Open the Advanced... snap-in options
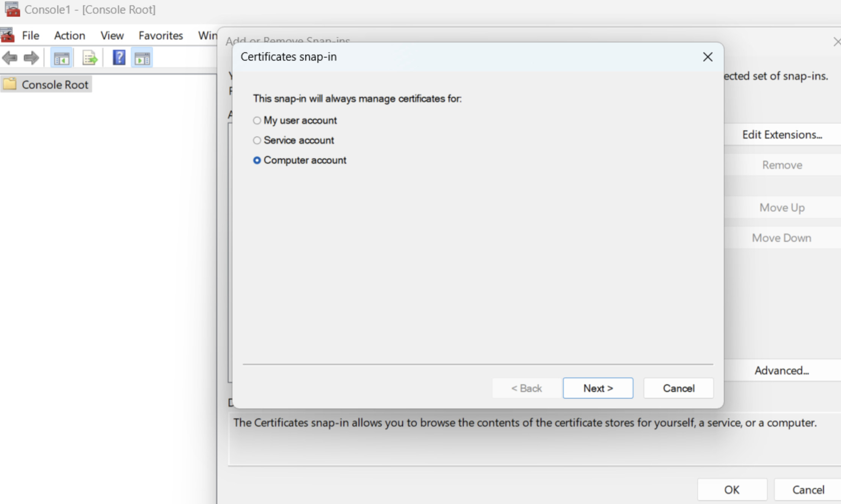The width and height of the screenshot is (841, 504). point(781,370)
